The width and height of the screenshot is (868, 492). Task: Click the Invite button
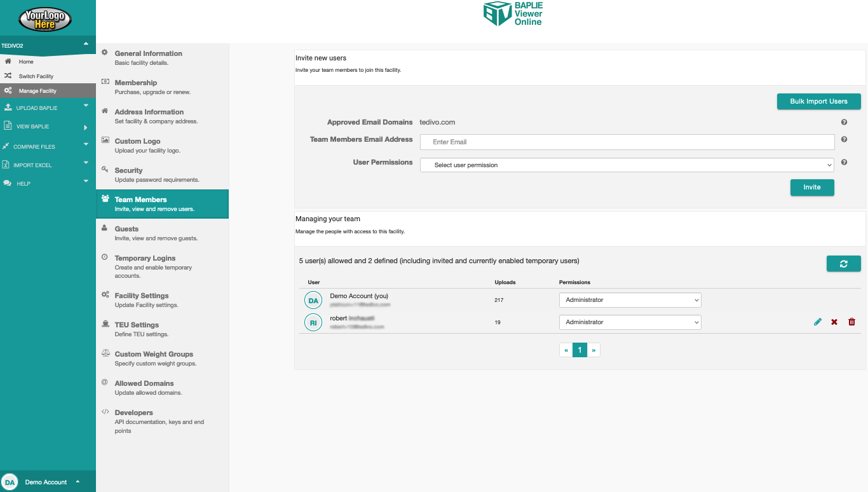click(x=811, y=188)
